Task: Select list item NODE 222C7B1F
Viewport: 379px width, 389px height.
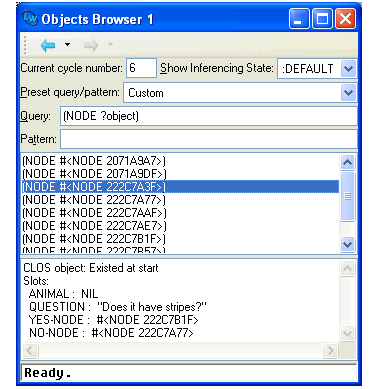Action: 94,239
